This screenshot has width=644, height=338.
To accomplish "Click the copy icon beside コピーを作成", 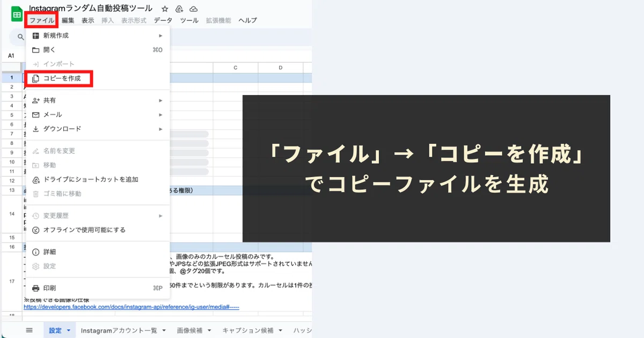I will point(36,78).
